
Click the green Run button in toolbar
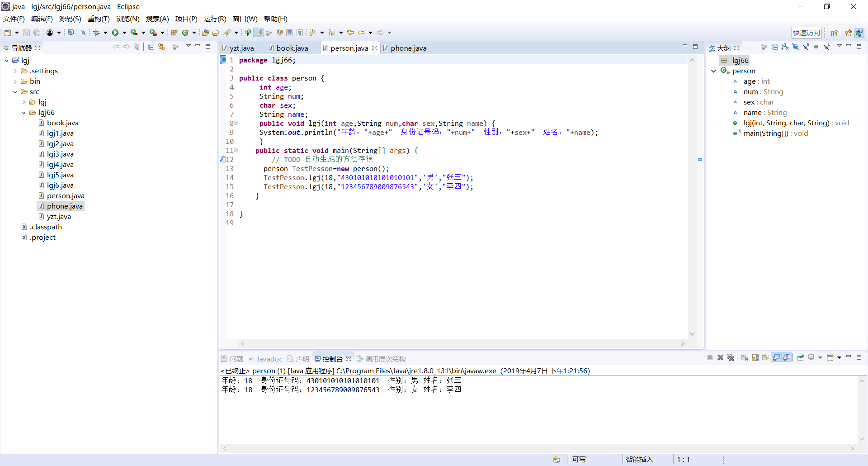(x=115, y=33)
